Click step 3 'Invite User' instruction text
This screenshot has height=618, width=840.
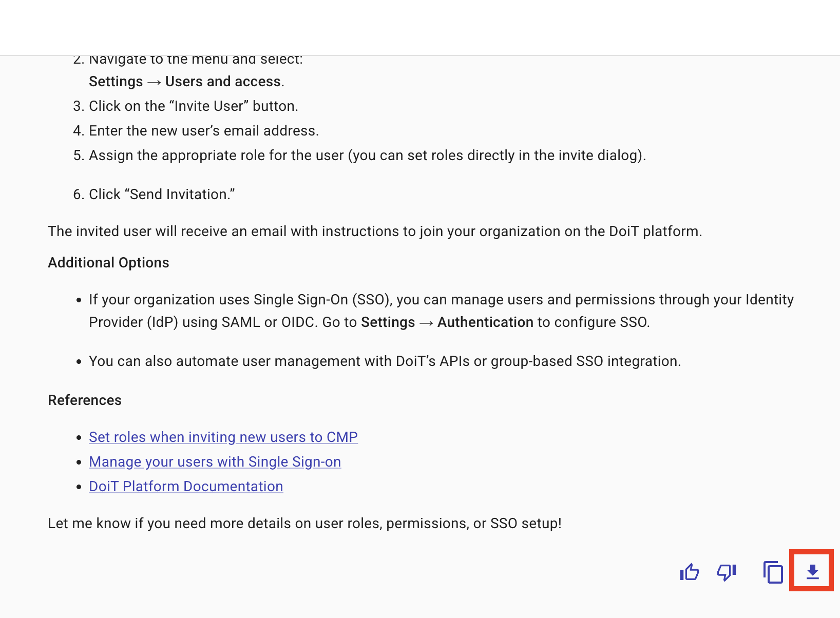194,106
